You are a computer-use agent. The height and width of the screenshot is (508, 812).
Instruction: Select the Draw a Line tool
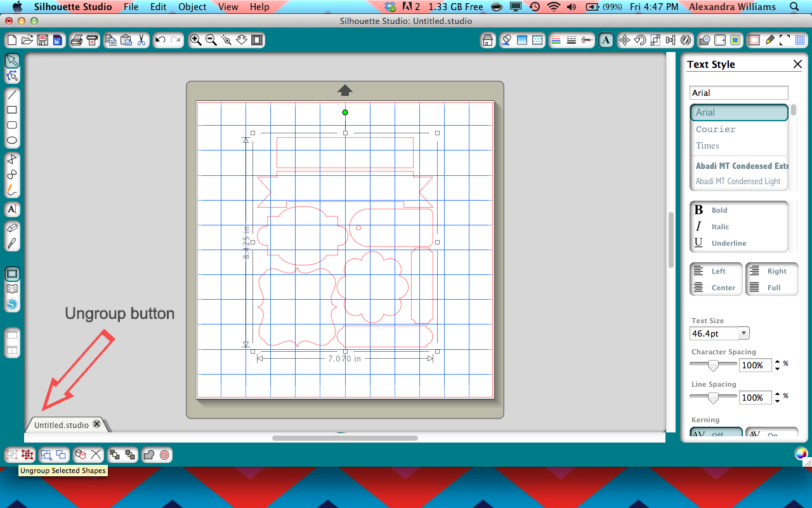coord(12,95)
